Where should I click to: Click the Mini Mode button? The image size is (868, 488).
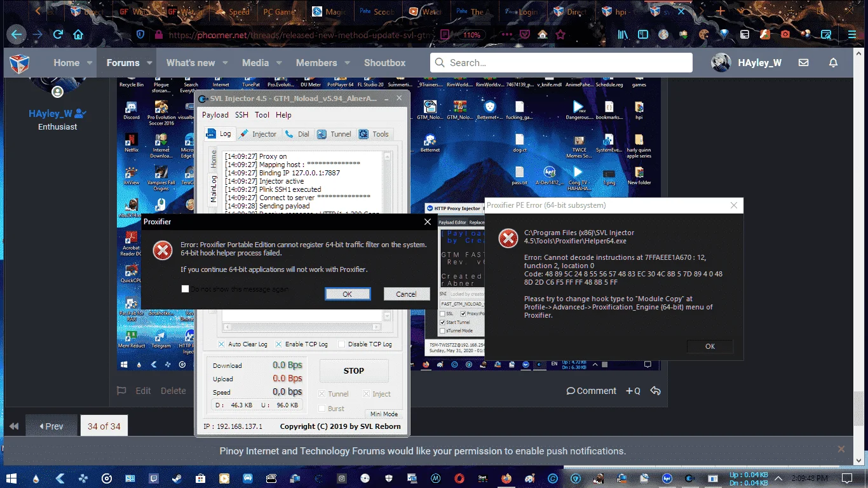pyautogui.click(x=384, y=414)
